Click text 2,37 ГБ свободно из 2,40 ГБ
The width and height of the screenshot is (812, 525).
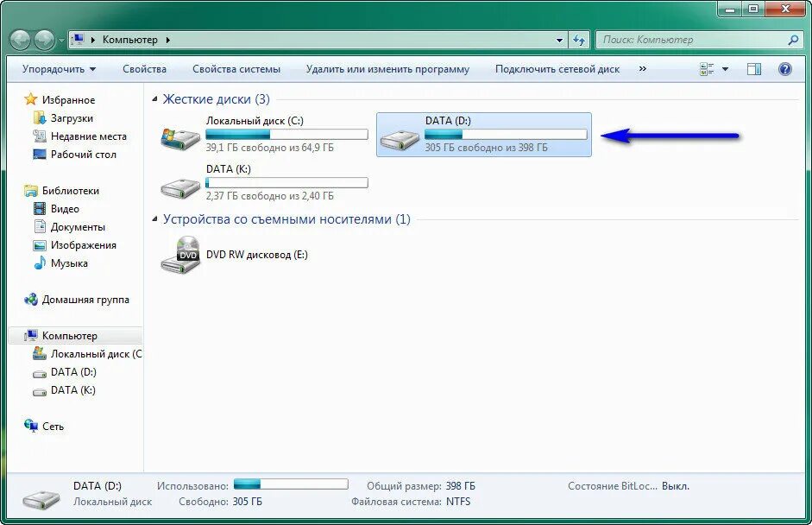[x=270, y=196]
